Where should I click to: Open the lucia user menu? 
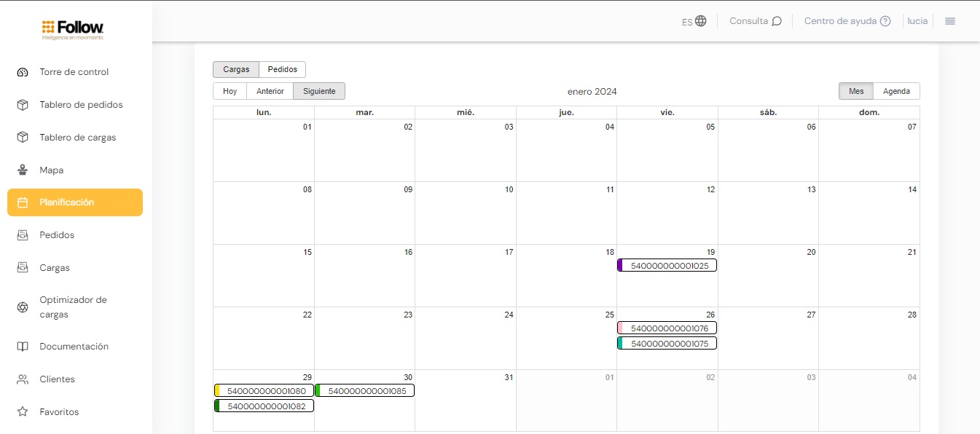(917, 21)
